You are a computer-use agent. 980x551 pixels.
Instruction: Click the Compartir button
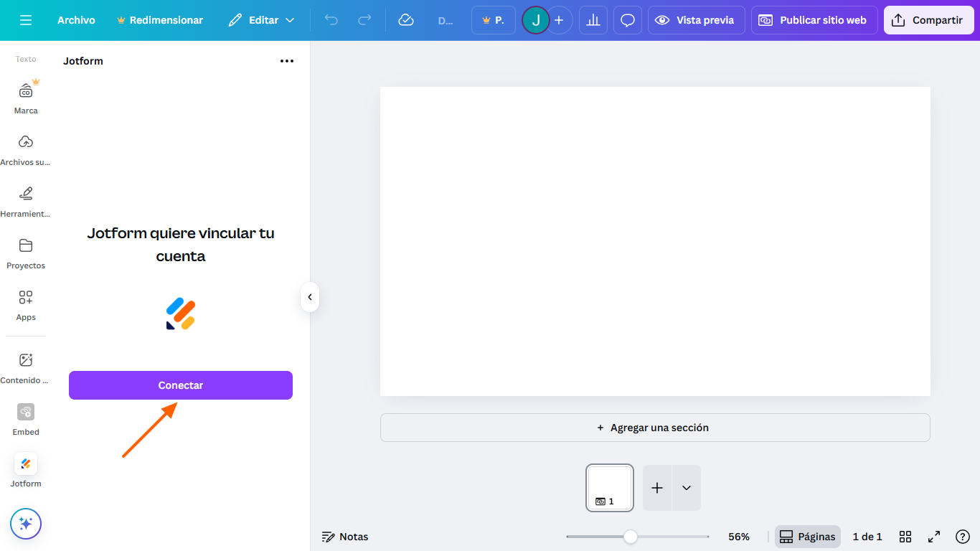(x=929, y=20)
